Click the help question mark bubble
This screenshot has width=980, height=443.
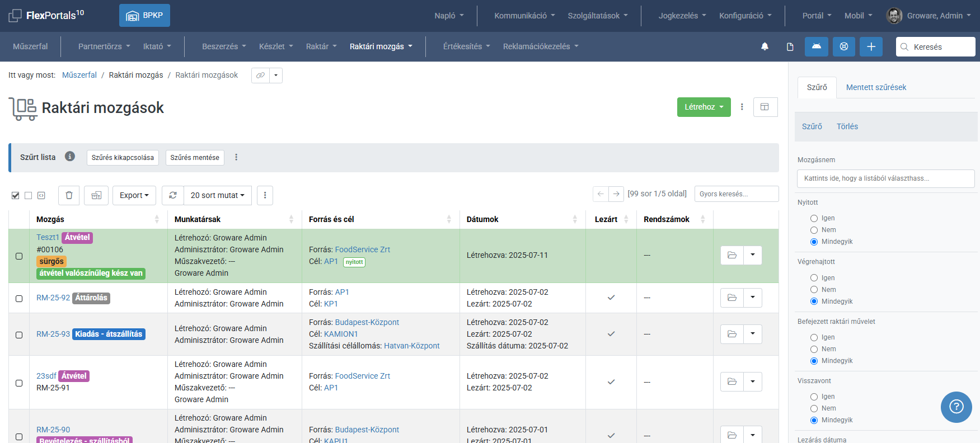(x=956, y=407)
